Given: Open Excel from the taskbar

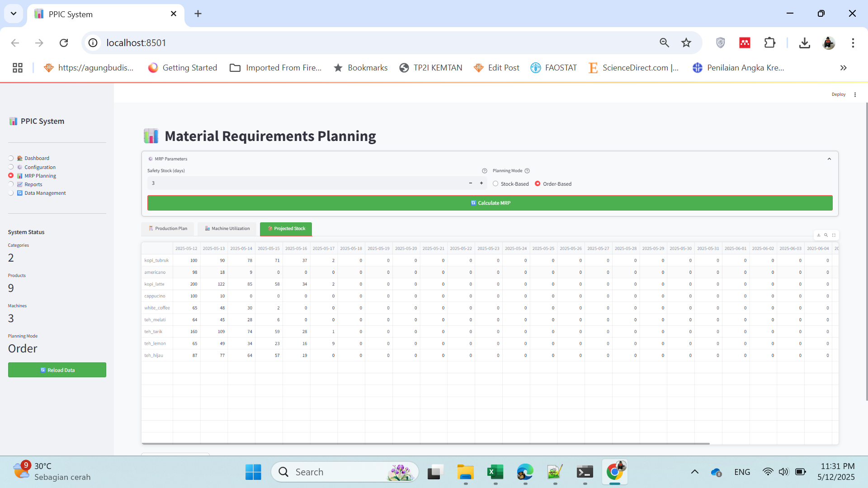Looking at the screenshot, I should tap(495, 472).
